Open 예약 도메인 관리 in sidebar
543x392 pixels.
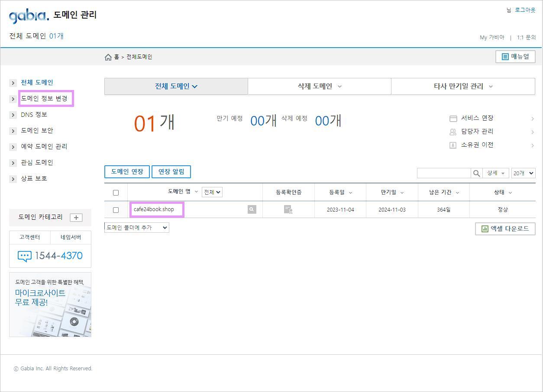(x=44, y=146)
